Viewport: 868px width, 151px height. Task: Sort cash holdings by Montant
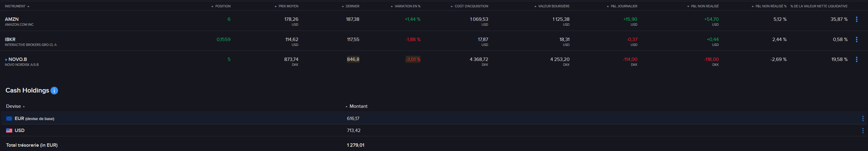[358, 106]
